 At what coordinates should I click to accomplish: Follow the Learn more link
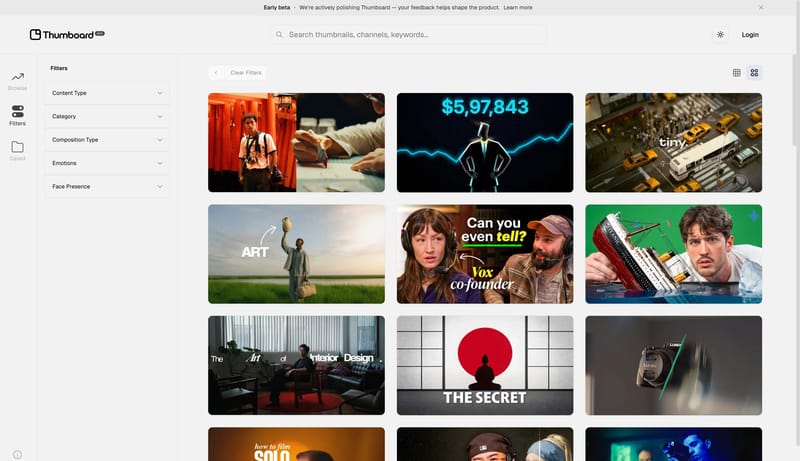click(x=518, y=8)
